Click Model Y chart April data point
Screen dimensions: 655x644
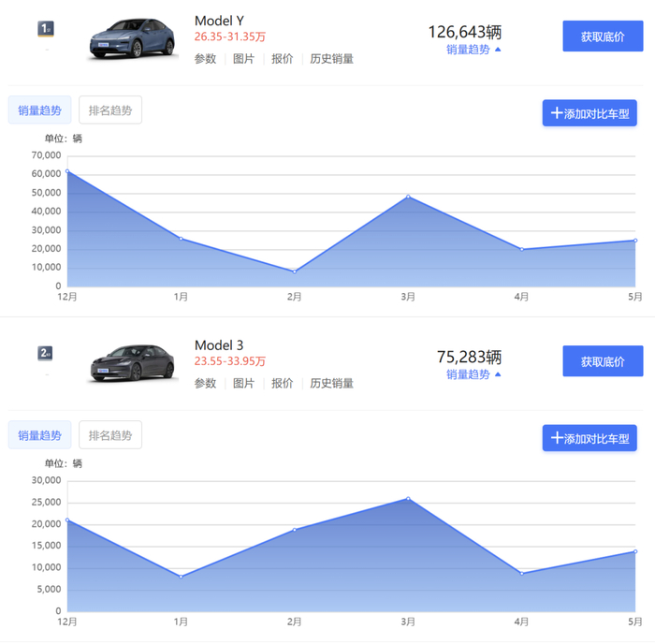coord(522,250)
